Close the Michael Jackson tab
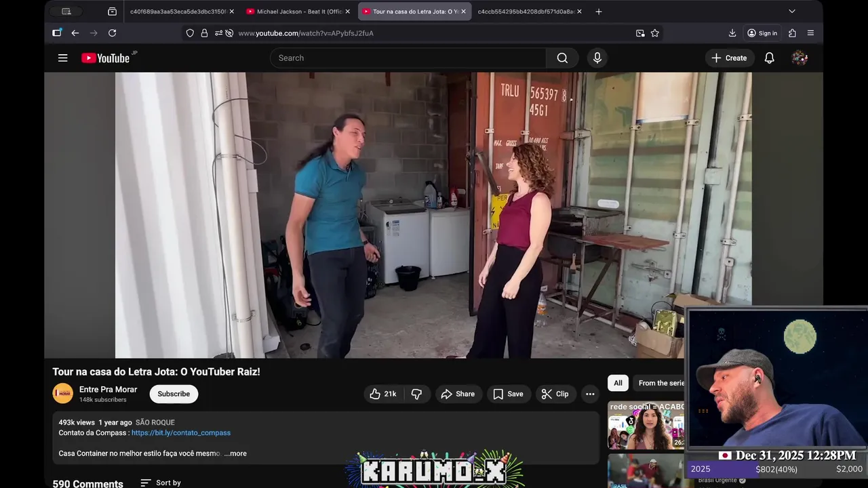Viewport: 868px width, 488px height. (x=347, y=12)
